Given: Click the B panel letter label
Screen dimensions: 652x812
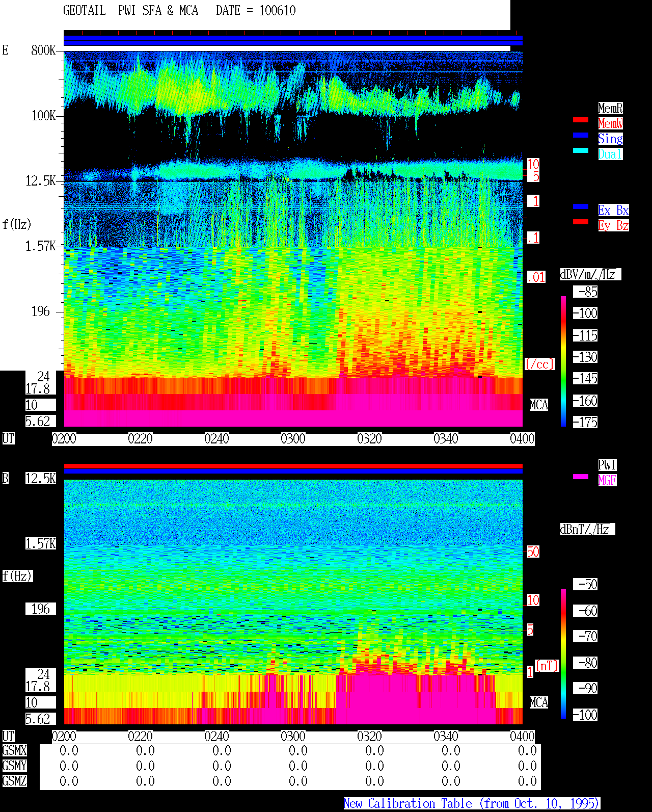Looking at the screenshot, I should [6, 478].
